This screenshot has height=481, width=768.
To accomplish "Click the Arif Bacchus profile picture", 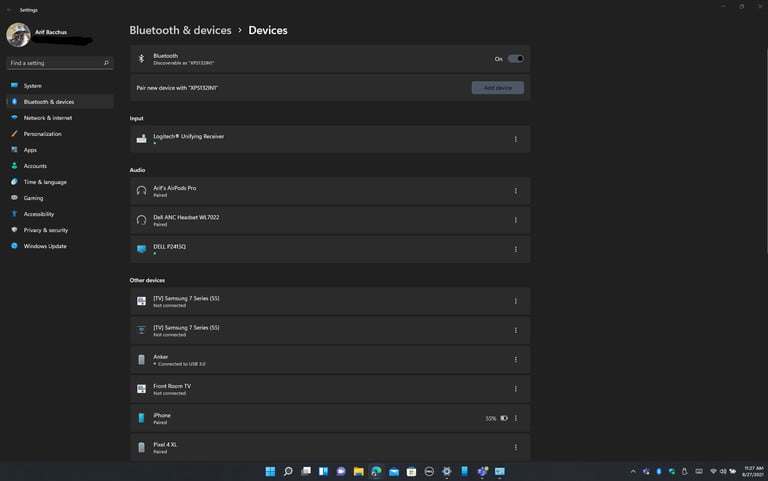I will pyautogui.click(x=18, y=35).
